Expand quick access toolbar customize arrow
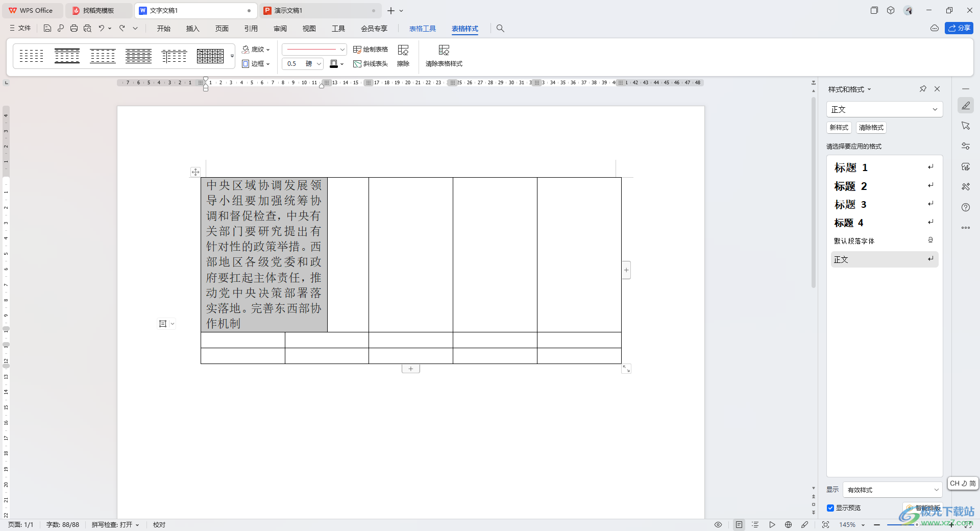 pos(135,29)
